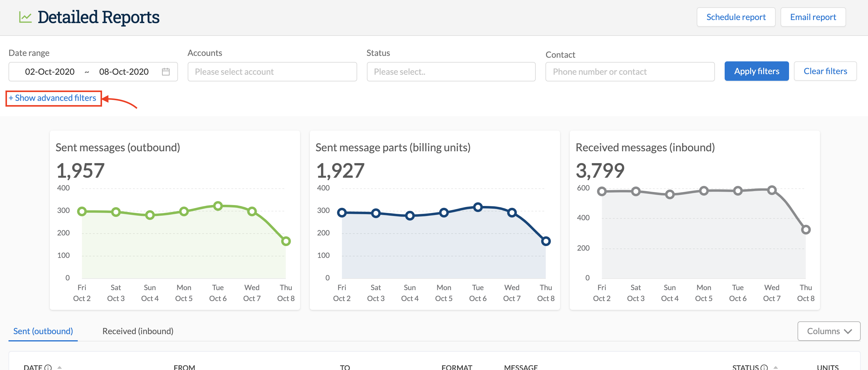Click sort arrow beside DATE header
The image size is (868, 370).
click(59, 367)
